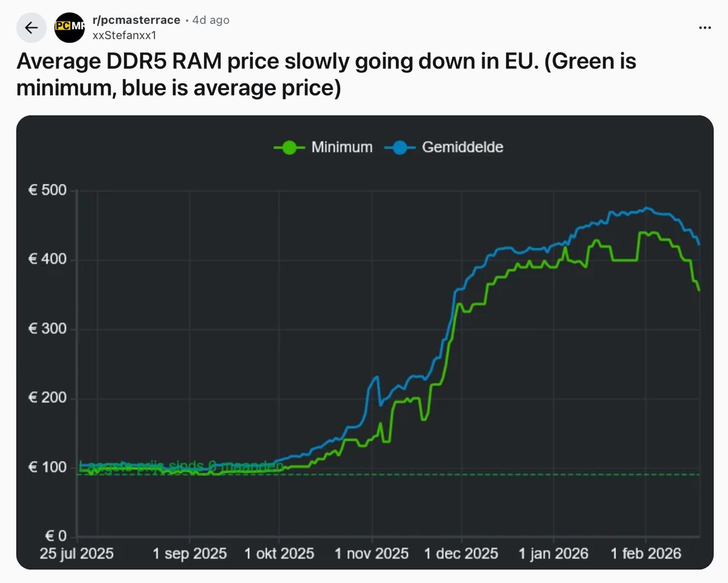Open the three-dot post options menu
This screenshot has height=583, width=728.
pyautogui.click(x=705, y=27)
